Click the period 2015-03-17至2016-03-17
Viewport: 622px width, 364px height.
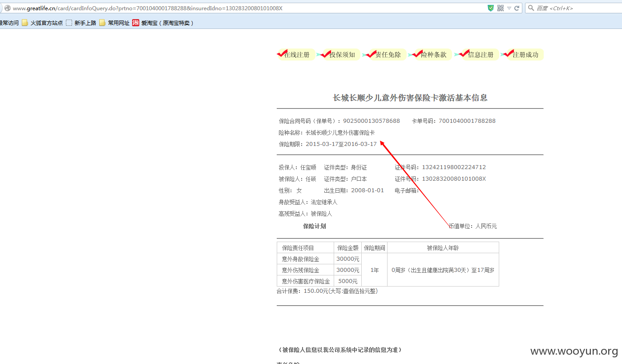coord(341,144)
